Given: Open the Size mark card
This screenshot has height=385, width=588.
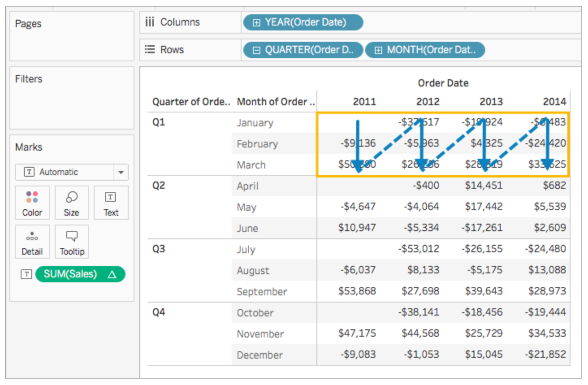Looking at the screenshot, I should click(x=71, y=203).
